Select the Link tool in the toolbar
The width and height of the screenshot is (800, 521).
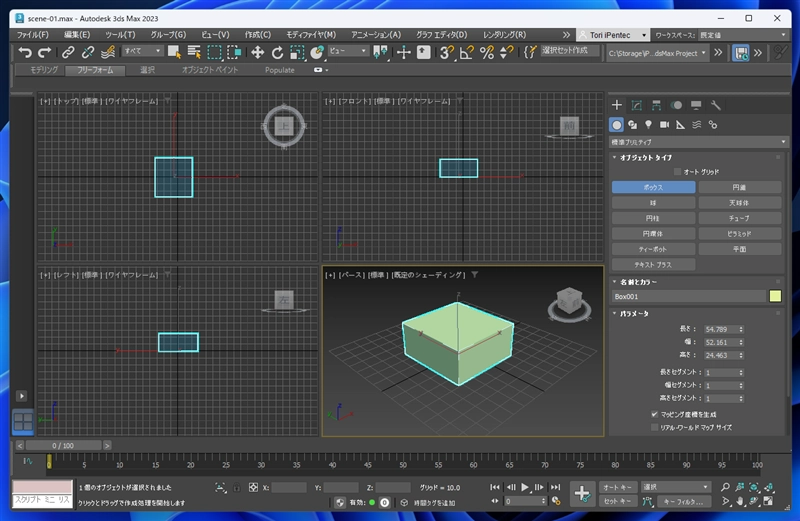click(x=68, y=52)
